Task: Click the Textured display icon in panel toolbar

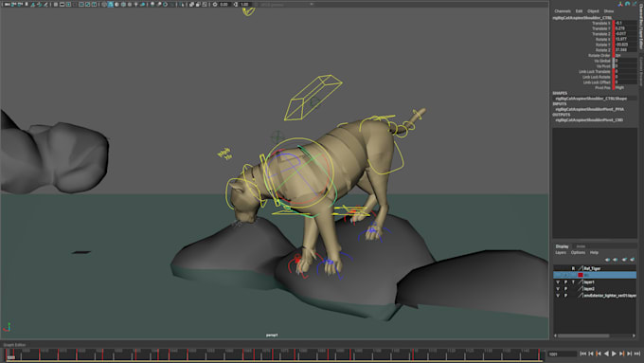Action: [130, 4]
